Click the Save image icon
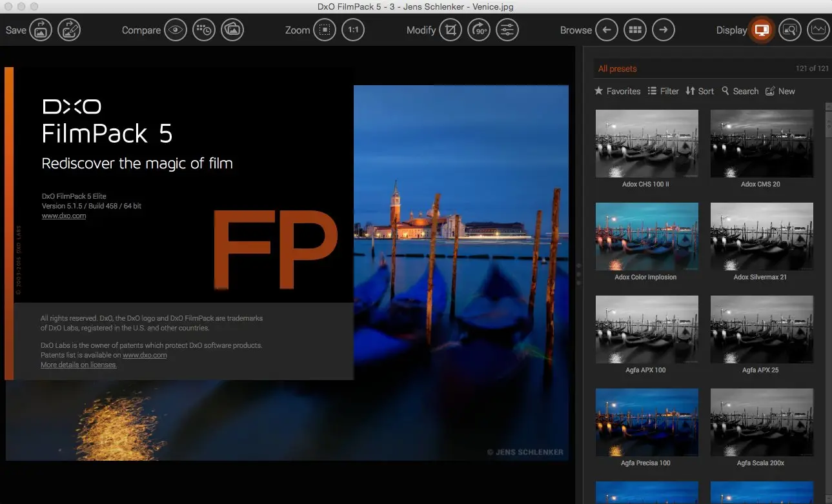The width and height of the screenshot is (832, 504). (40, 30)
